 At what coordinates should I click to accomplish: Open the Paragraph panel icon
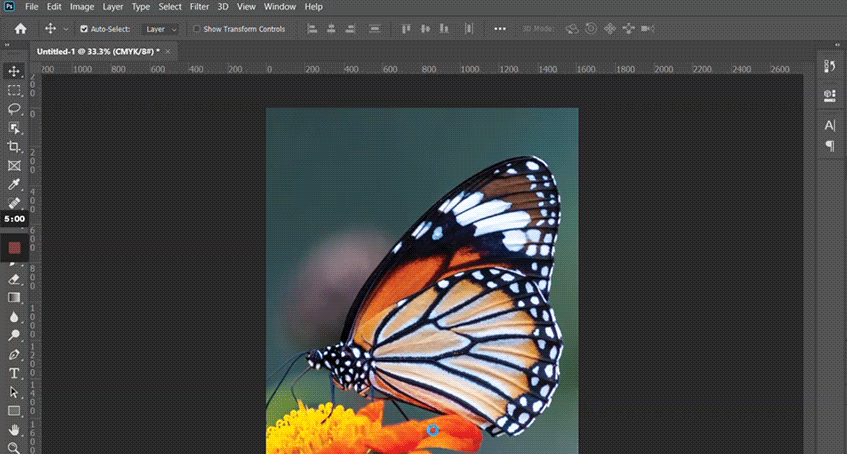[x=830, y=146]
